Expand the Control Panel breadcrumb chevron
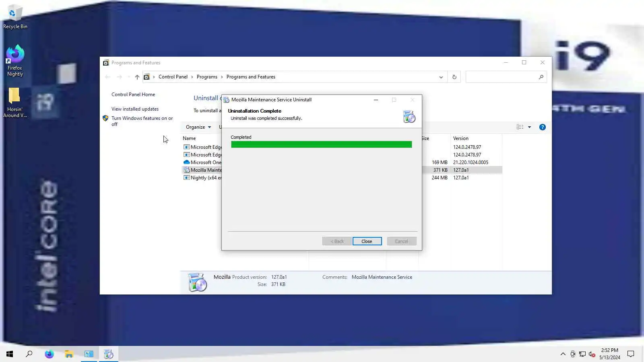This screenshot has height=362, width=644. 192,77
